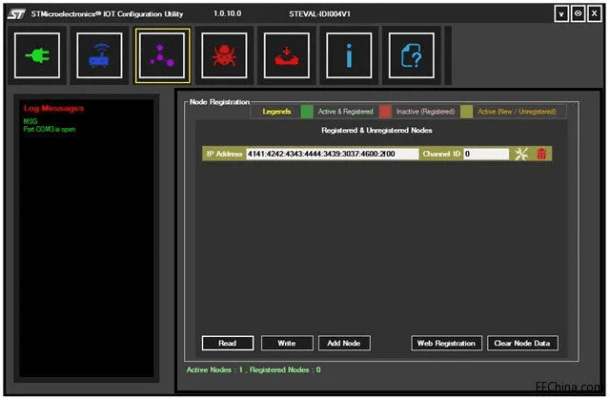Delete node using red trash icon

coord(541,154)
